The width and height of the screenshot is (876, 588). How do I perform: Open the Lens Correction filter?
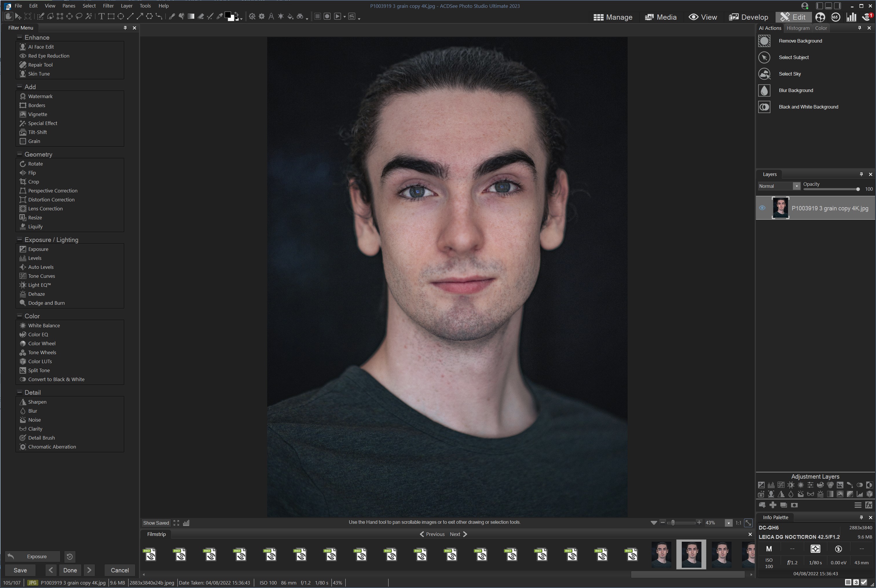pos(45,208)
